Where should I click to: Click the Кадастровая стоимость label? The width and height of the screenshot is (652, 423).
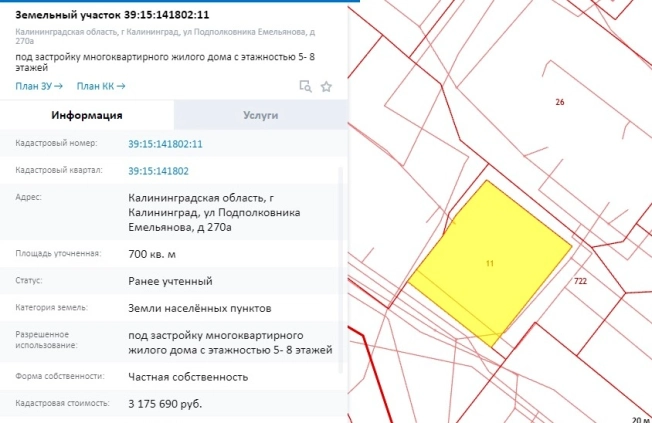[x=62, y=403]
